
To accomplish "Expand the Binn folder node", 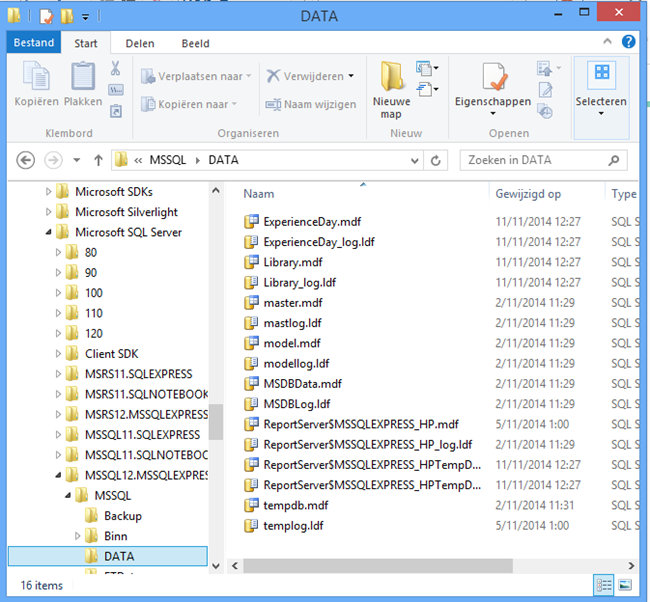I will (x=77, y=536).
